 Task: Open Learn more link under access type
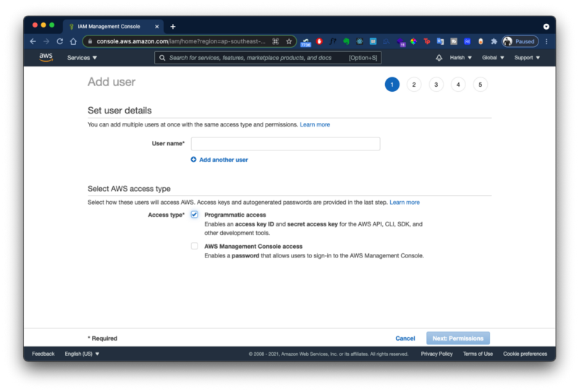(405, 203)
